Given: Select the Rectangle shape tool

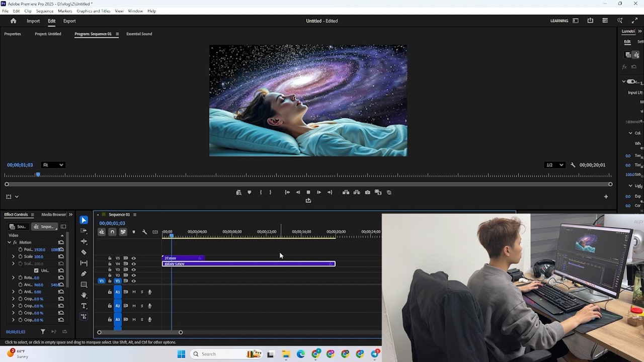Looking at the screenshot, I should (x=84, y=285).
